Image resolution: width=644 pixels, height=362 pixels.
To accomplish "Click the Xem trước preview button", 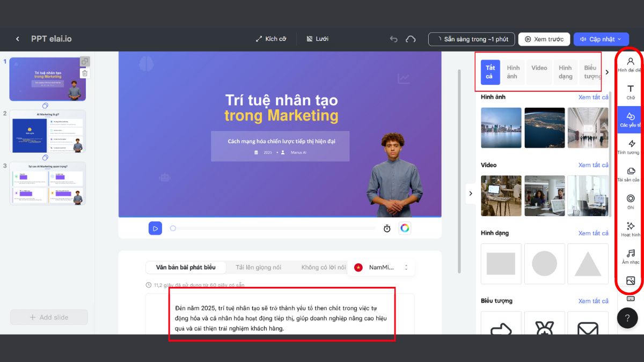I will click(544, 39).
